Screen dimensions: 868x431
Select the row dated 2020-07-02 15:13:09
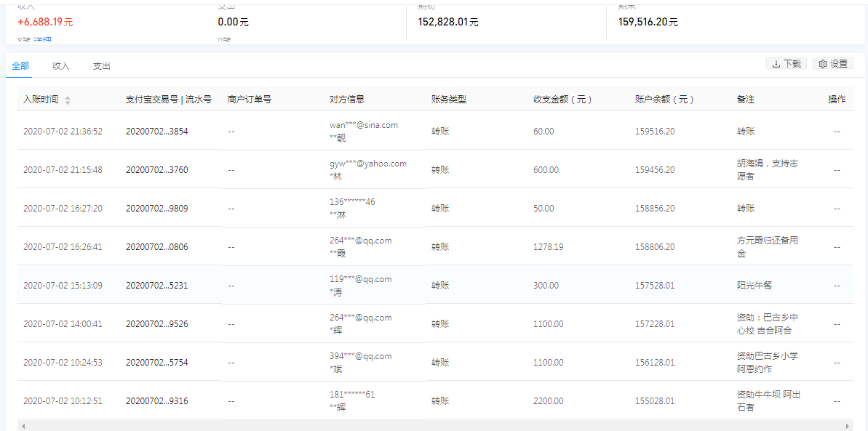coord(63,286)
